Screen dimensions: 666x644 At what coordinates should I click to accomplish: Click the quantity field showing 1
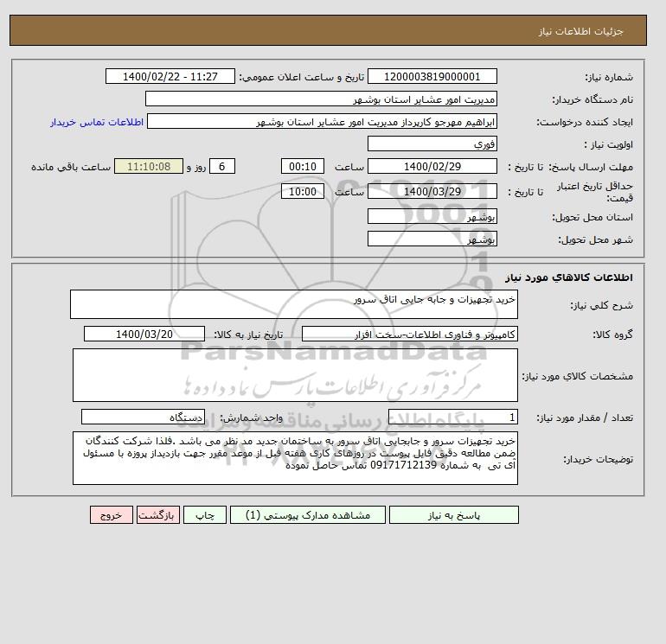click(x=452, y=417)
